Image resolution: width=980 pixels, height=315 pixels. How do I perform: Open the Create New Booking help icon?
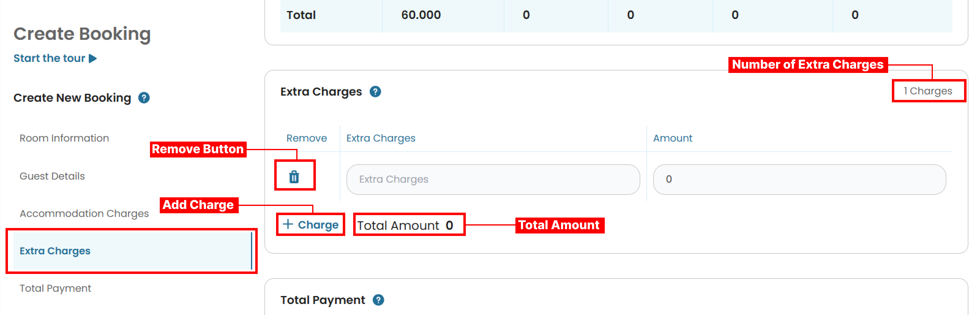tap(144, 98)
